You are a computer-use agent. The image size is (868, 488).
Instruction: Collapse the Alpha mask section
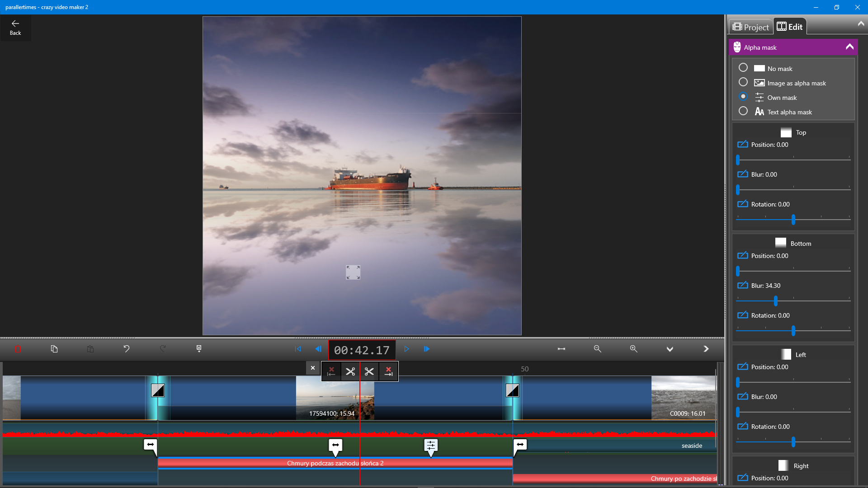click(850, 47)
